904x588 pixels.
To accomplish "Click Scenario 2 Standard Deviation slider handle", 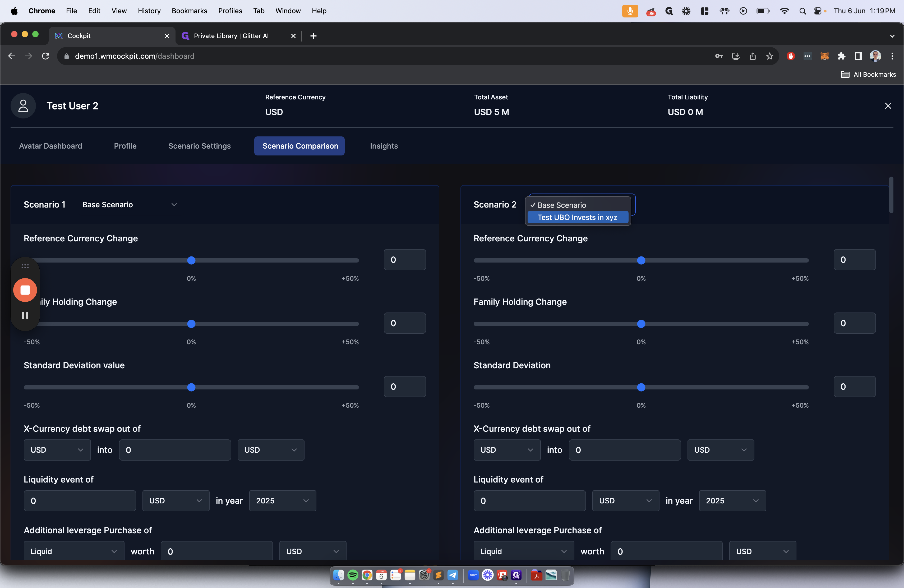I will point(641,387).
